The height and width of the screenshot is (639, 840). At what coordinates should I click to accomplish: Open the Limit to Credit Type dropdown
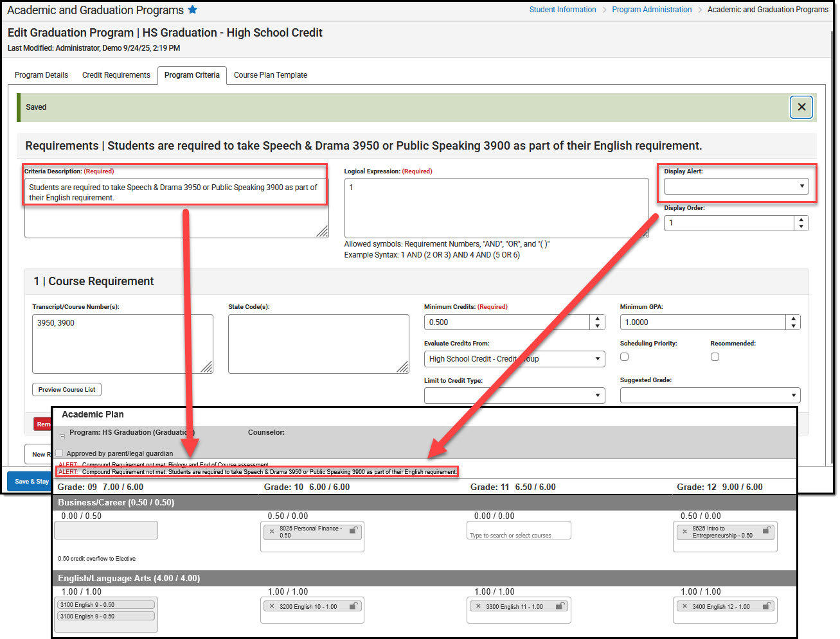coord(514,395)
